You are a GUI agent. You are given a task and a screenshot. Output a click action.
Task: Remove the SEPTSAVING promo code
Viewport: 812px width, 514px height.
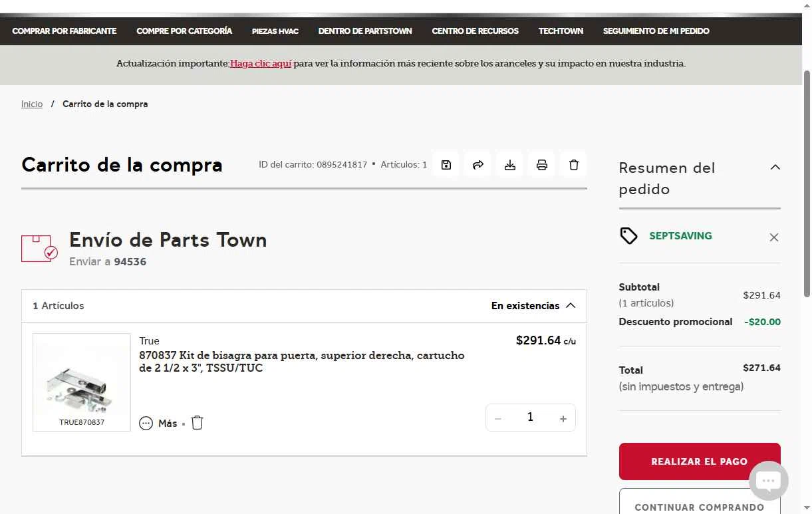(774, 237)
